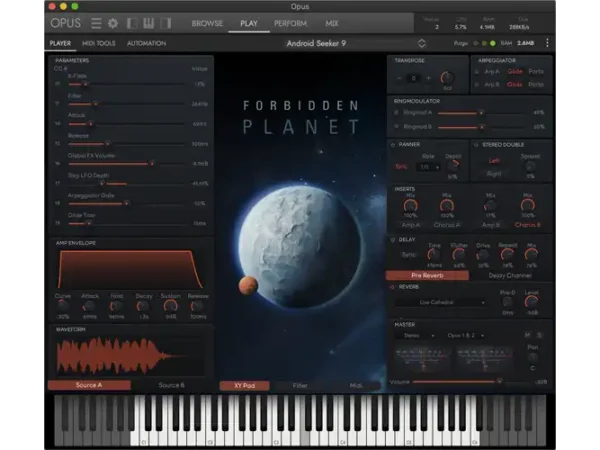
Task: Toggle the Ringmod B power button
Action: tap(396, 126)
